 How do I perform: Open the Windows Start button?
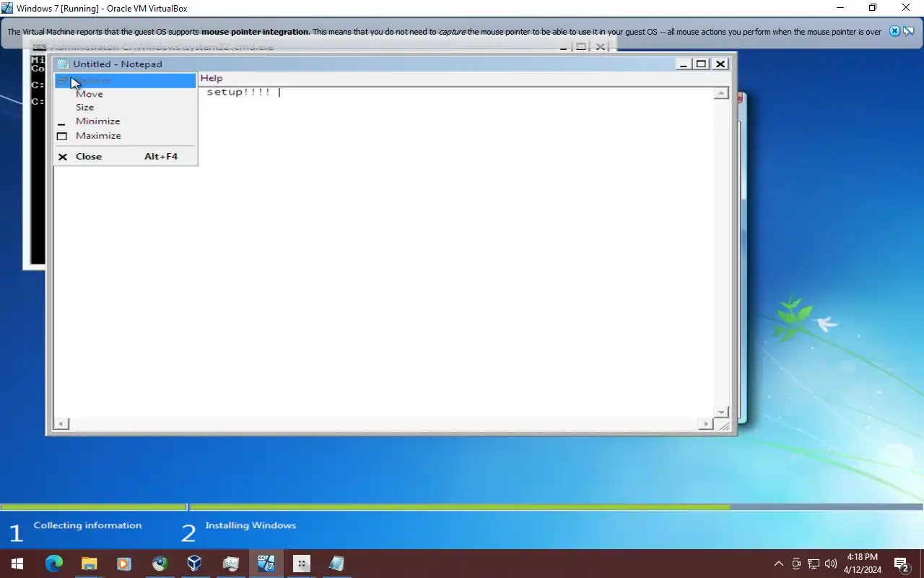tap(17, 564)
